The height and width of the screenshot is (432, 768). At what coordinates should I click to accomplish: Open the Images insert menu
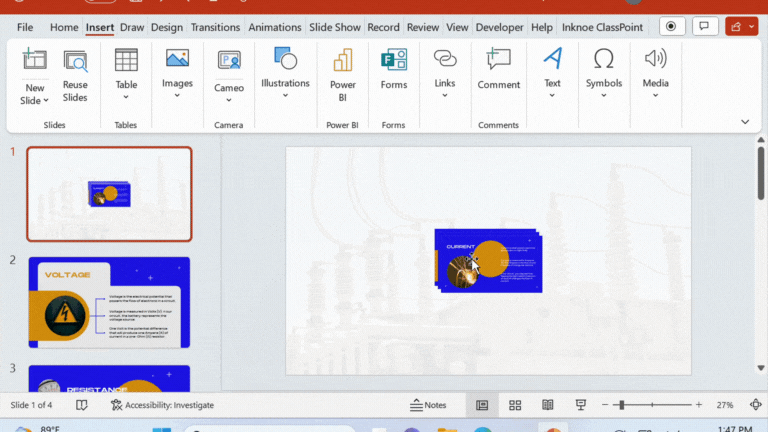coord(177,73)
